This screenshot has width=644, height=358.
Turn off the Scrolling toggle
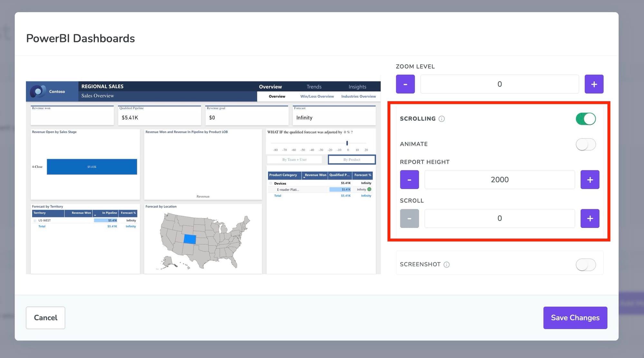coord(586,119)
